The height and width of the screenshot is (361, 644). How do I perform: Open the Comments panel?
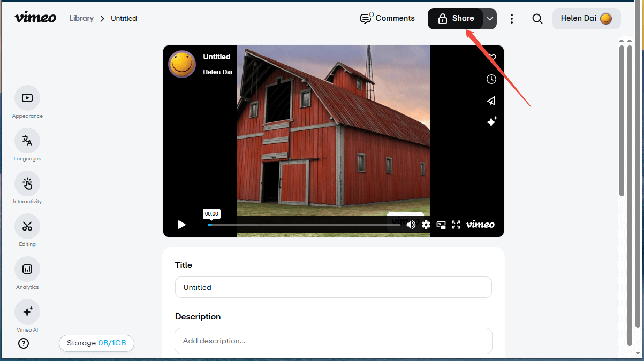(x=387, y=18)
